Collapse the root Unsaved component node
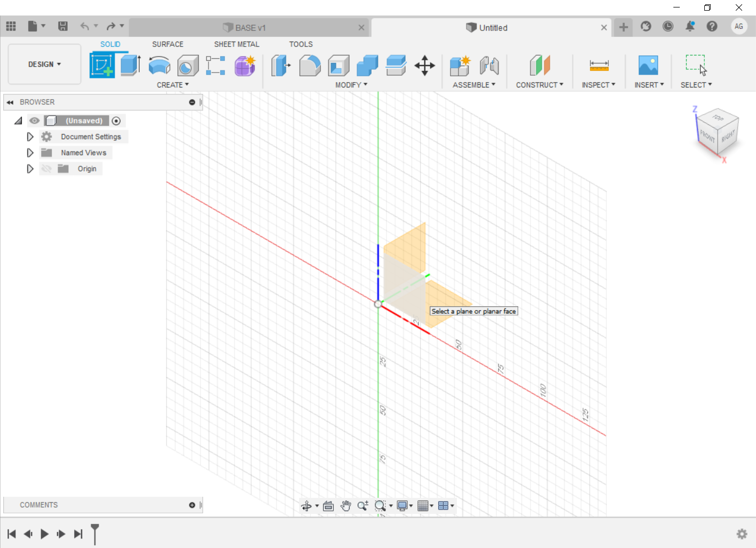756x548 pixels. click(x=18, y=121)
